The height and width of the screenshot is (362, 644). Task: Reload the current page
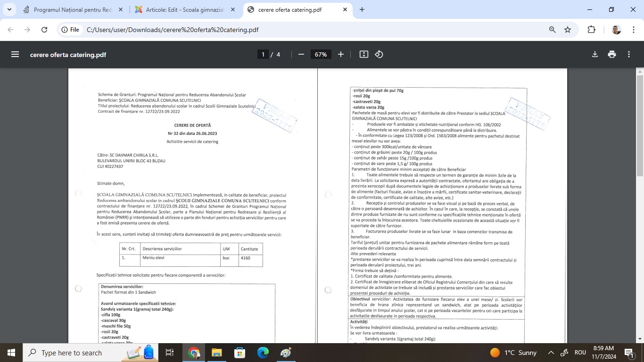click(44, 30)
